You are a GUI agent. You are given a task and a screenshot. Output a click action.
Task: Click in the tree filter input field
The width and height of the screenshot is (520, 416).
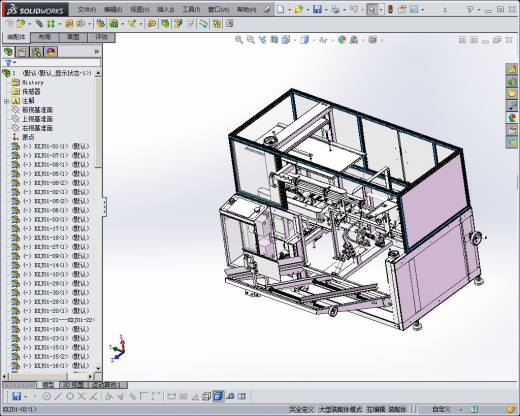tap(59, 62)
